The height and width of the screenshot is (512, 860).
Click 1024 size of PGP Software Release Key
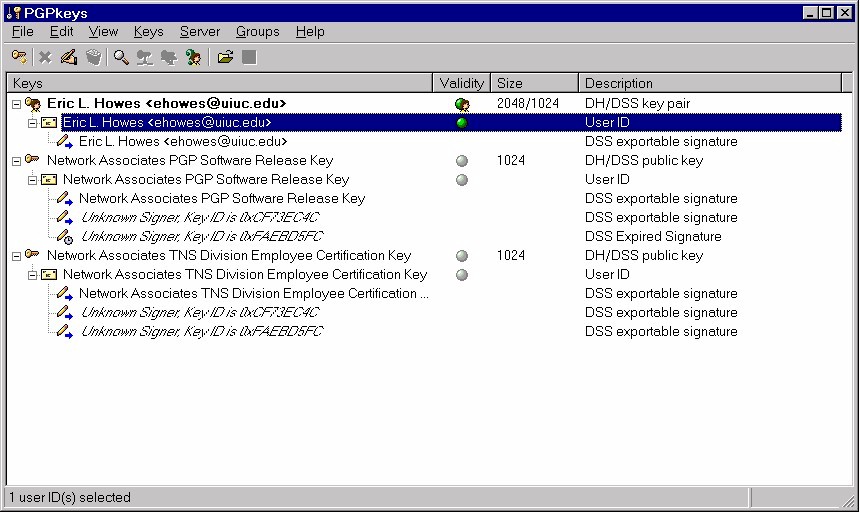click(511, 161)
